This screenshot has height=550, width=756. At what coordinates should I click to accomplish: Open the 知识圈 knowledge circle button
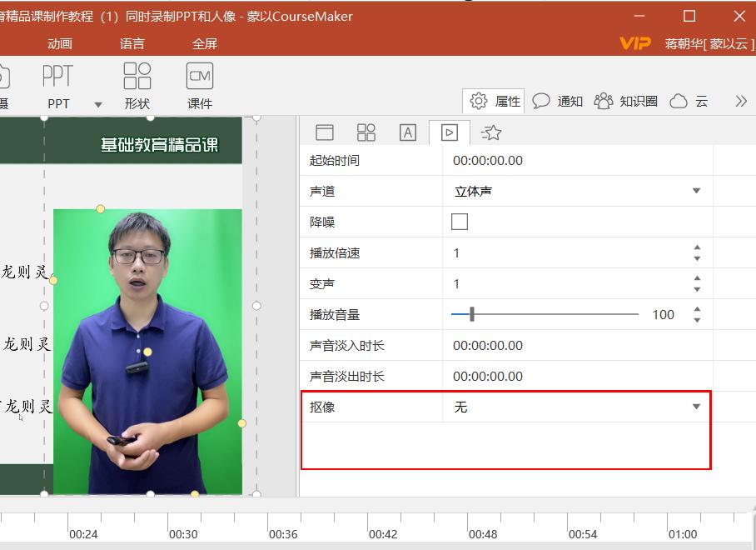click(626, 101)
